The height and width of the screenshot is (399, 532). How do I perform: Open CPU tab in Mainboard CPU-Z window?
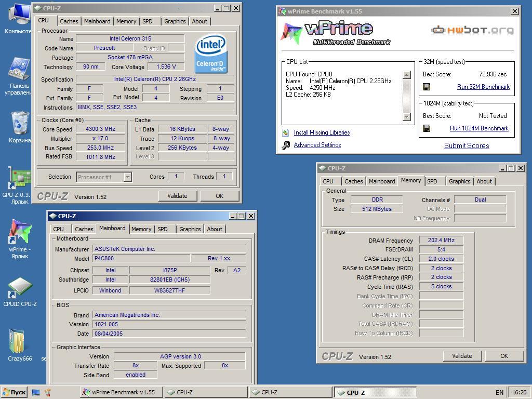(58, 229)
